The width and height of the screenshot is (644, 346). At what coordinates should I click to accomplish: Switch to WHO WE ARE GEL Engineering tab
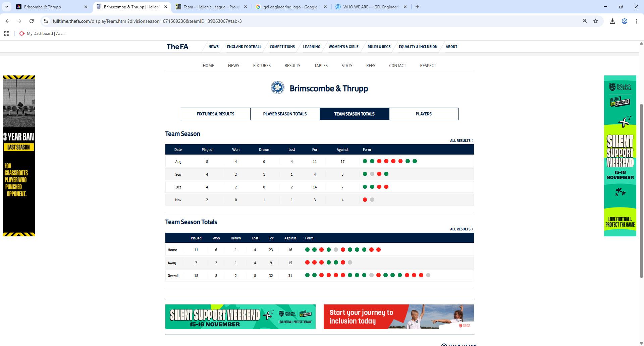tap(371, 7)
